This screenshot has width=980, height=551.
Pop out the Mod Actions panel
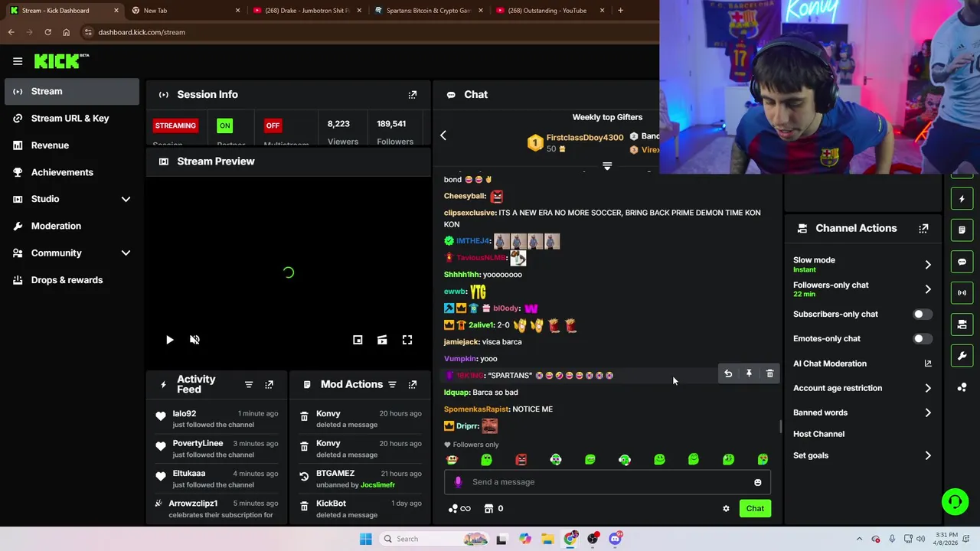tap(413, 384)
